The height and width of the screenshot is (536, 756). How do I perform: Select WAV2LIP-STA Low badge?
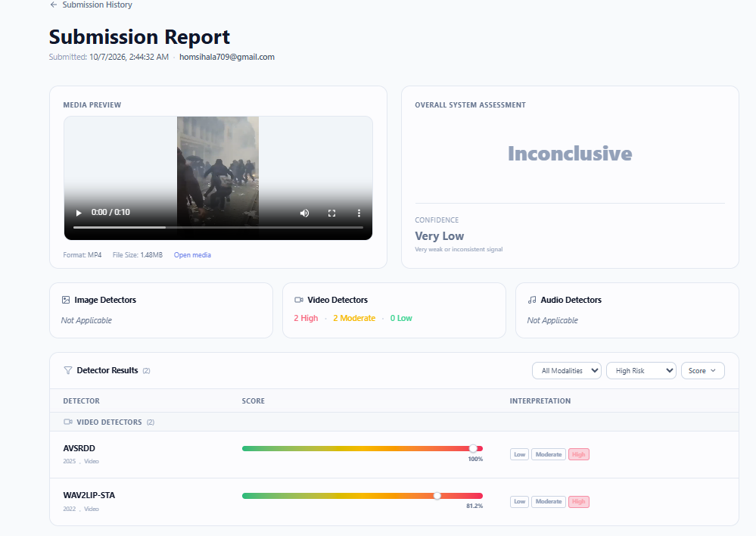519,502
